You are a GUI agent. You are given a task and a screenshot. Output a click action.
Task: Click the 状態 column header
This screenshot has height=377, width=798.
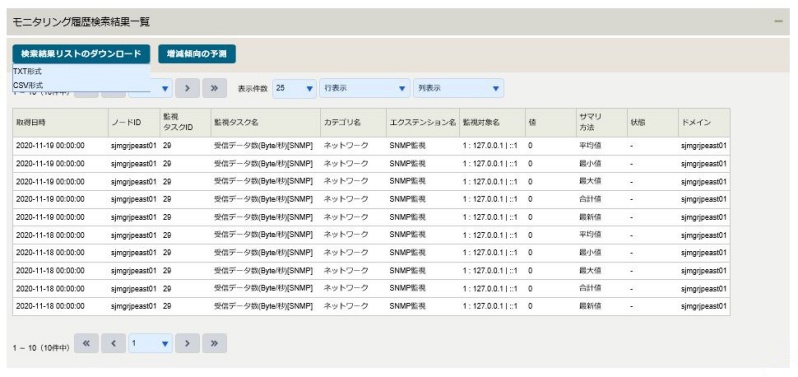[x=652, y=123]
